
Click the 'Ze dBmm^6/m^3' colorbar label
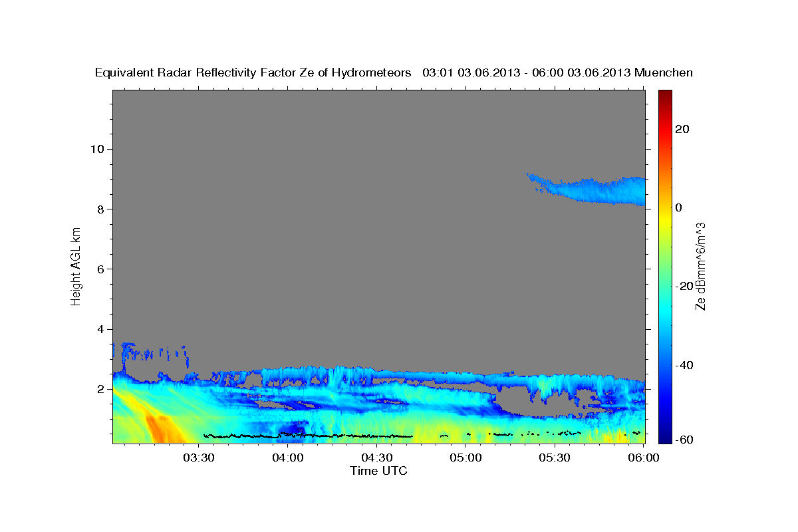[x=700, y=266]
